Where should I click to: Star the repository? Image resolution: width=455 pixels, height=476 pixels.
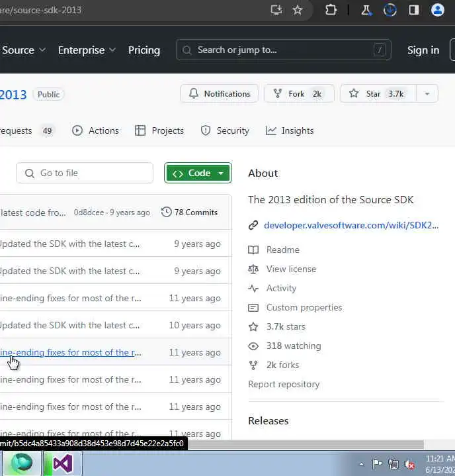click(378, 93)
